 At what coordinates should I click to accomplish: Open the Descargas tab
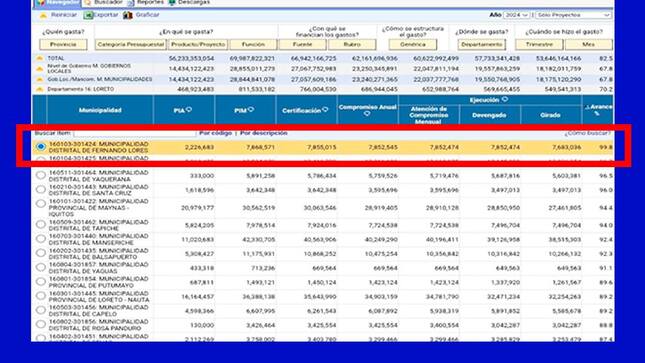coord(189,2)
